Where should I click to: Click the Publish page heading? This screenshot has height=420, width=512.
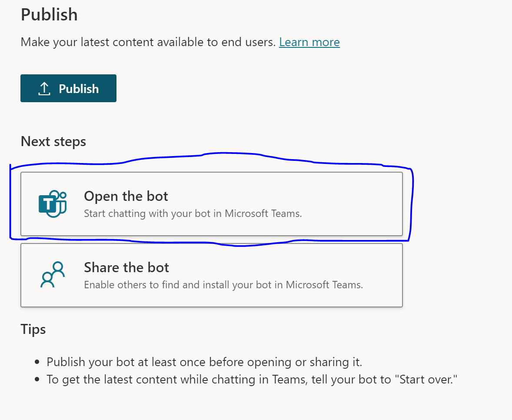[x=49, y=15]
